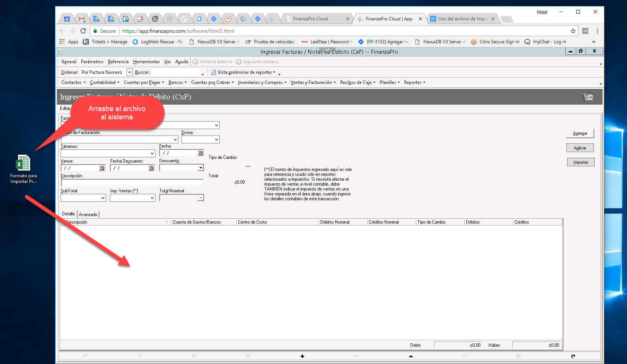Image resolution: width=627 pixels, height=364 pixels.
Task: Open the Herramientas menu
Action: pyautogui.click(x=146, y=62)
